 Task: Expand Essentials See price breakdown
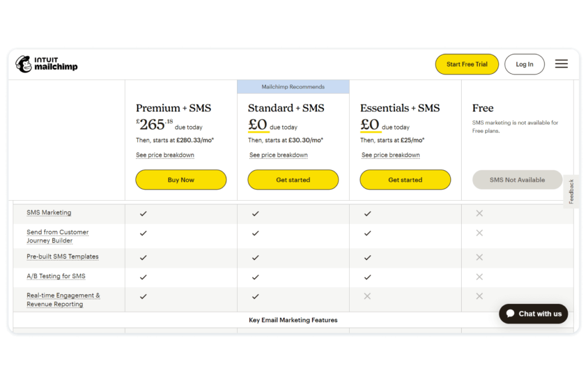390,155
